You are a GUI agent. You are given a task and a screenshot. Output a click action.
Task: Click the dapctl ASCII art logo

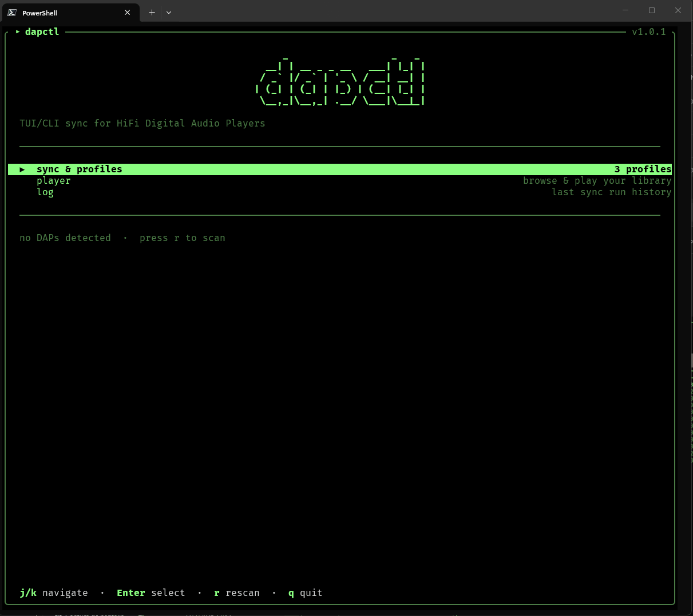[x=340, y=81]
